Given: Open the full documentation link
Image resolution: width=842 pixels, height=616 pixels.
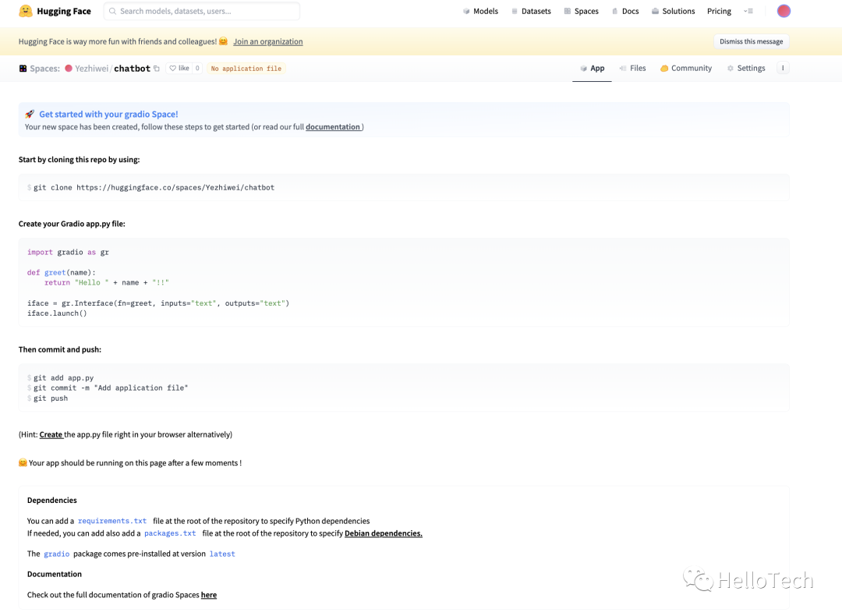Looking at the screenshot, I should pos(333,127).
